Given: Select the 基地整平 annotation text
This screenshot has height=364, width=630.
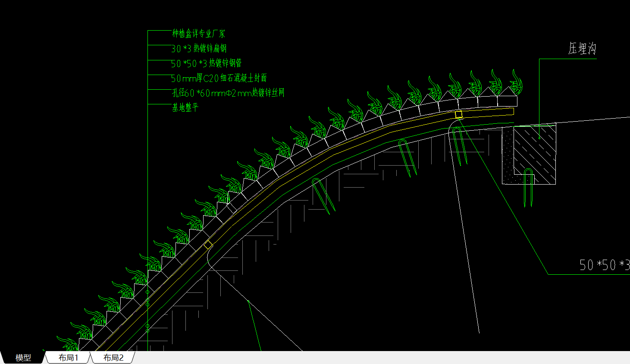Looking at the screenshot, I should point(185,107).
